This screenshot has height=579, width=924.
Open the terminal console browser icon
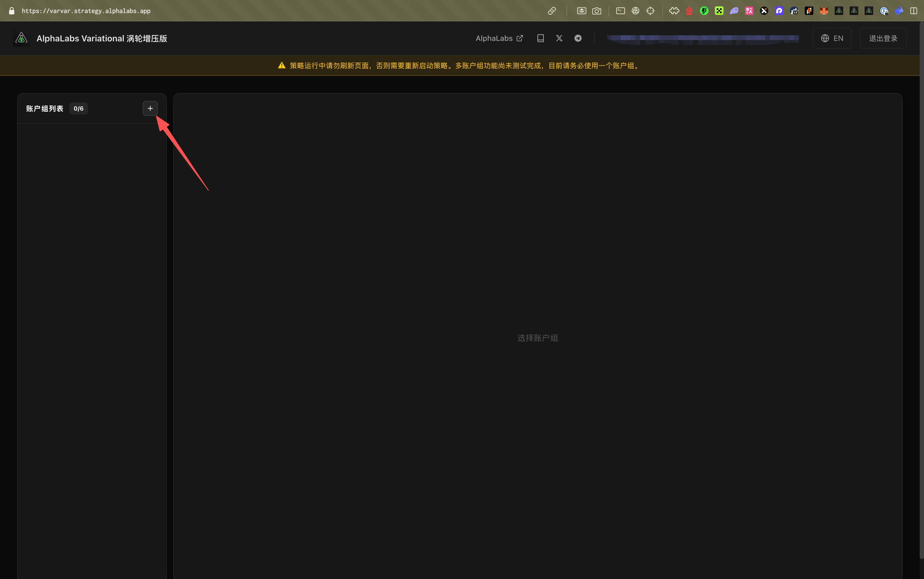click(x=621, y=11)
